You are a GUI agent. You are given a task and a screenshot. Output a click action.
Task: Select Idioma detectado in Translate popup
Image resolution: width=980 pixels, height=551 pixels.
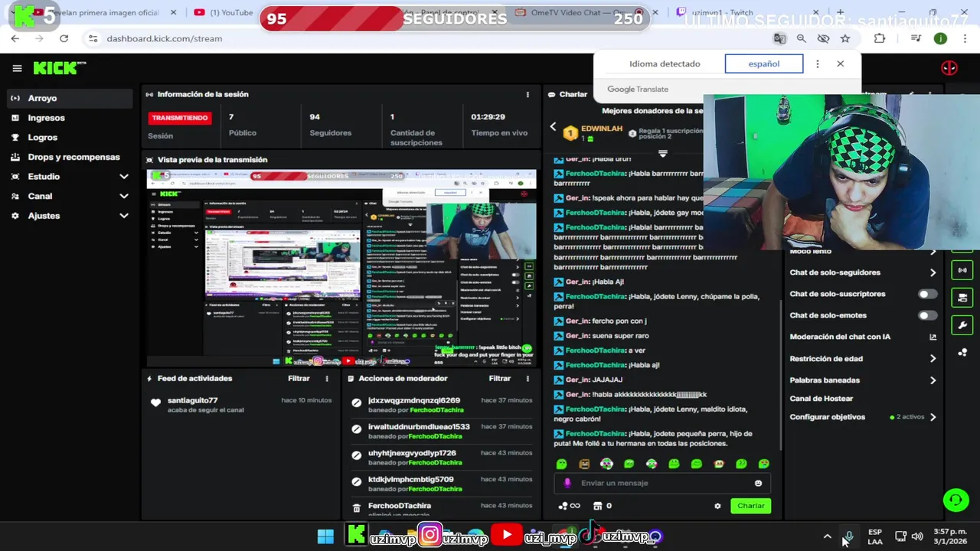click(665, 64)
